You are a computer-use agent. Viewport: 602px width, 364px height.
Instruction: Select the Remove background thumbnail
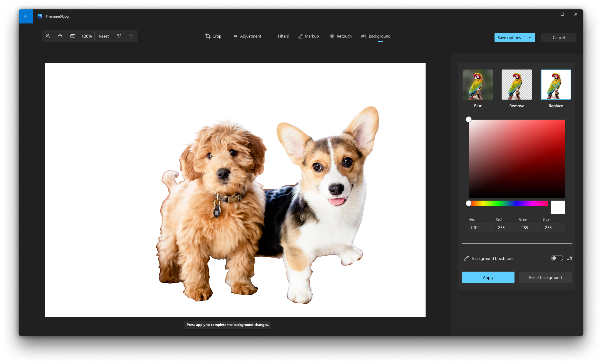(x=517, y=84)
